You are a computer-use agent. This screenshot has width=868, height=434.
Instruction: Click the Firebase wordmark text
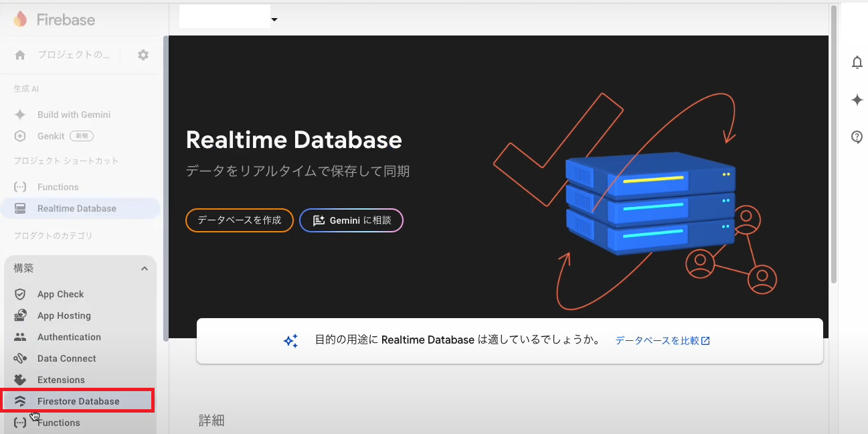click(66, 20)
